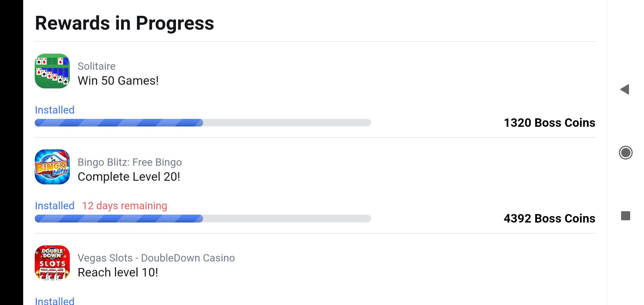The width and height of the screenshot is (644, 305).
Task: Open the Solitaire app icon
Action: tap(52, 71)
